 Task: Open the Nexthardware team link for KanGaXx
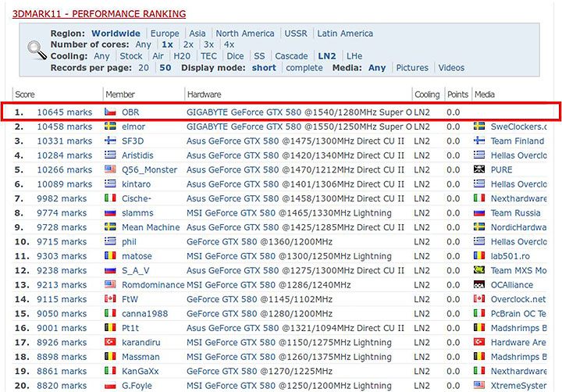tap(518, 371)
